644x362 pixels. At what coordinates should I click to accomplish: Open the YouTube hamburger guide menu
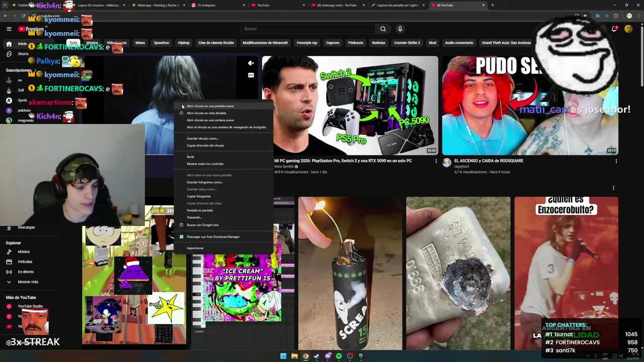click(x=9, y=29)
